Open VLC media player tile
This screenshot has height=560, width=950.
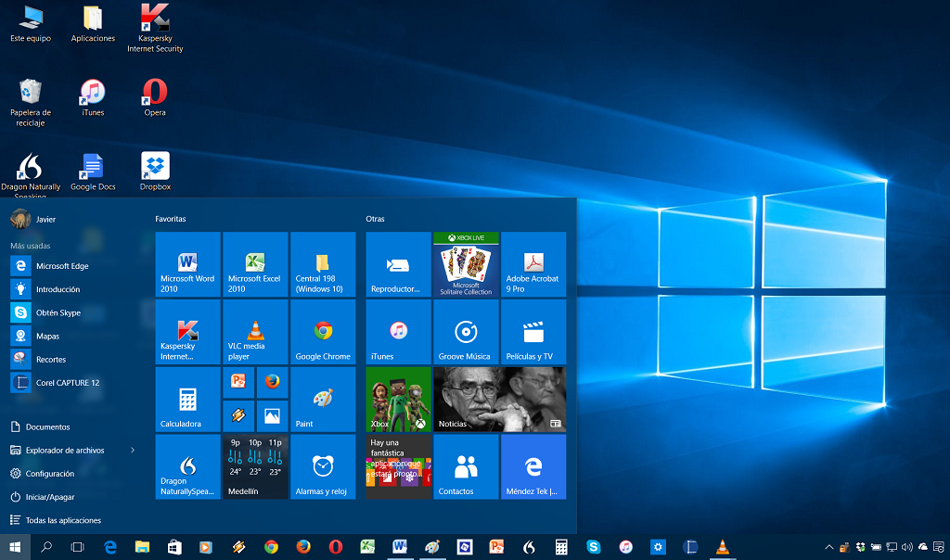click(255, 332)
